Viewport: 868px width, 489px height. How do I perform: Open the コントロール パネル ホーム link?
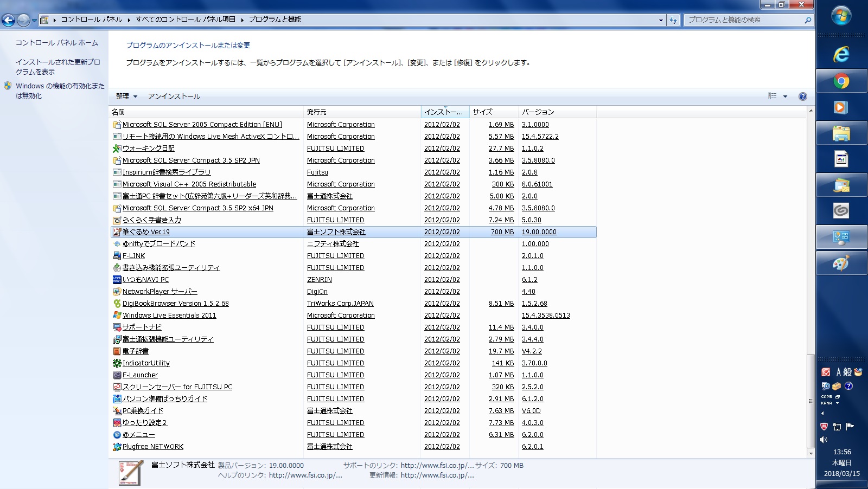tap(57, 43)
